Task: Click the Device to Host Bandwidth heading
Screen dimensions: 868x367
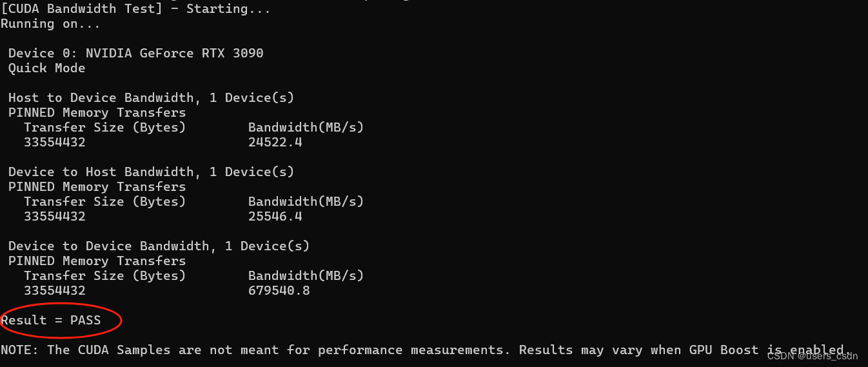Action: click(151, 172)
